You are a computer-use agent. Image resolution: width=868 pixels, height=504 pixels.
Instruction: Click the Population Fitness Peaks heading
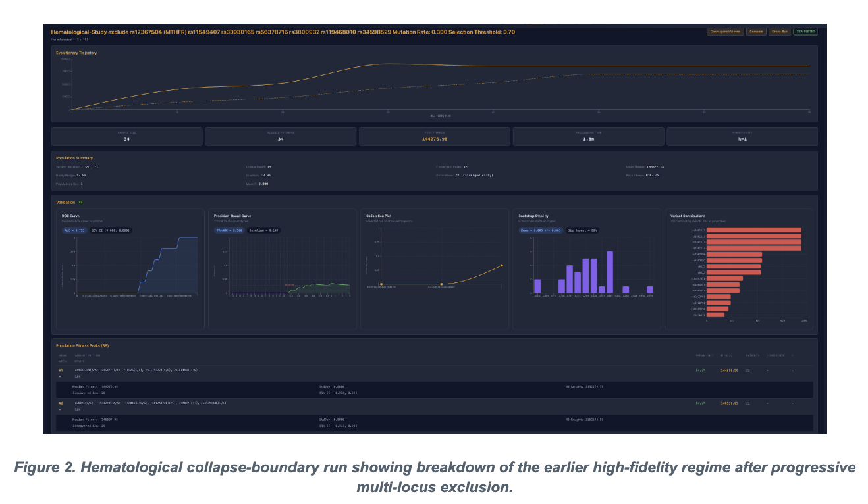(82, 345)
